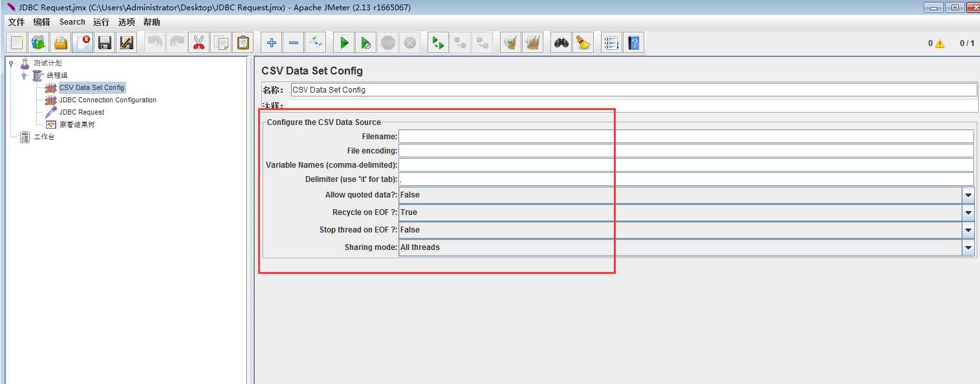Click the Search binoculars icon
The width and height of the screenshot is (980, 384).
(561, 43)
